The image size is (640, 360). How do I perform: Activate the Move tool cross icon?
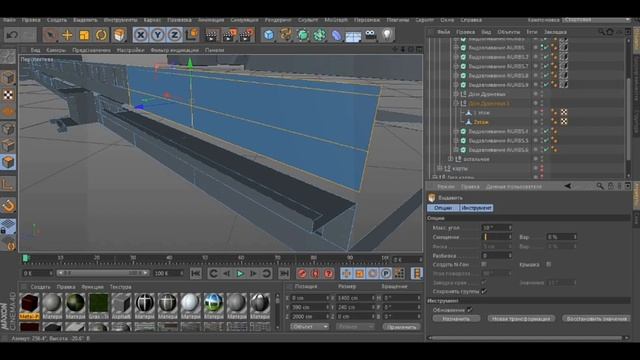point(67,35)
